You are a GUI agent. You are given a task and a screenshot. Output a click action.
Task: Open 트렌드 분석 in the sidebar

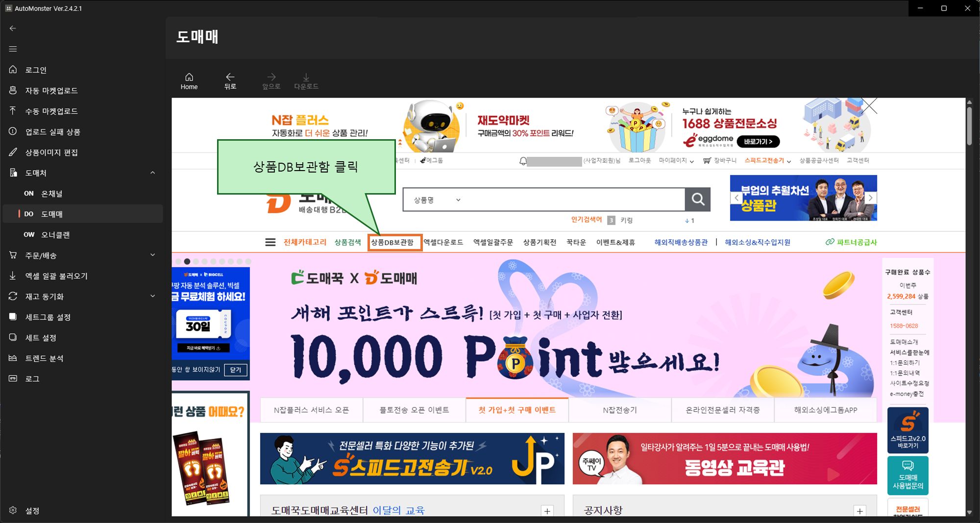[x=82, y=358]
